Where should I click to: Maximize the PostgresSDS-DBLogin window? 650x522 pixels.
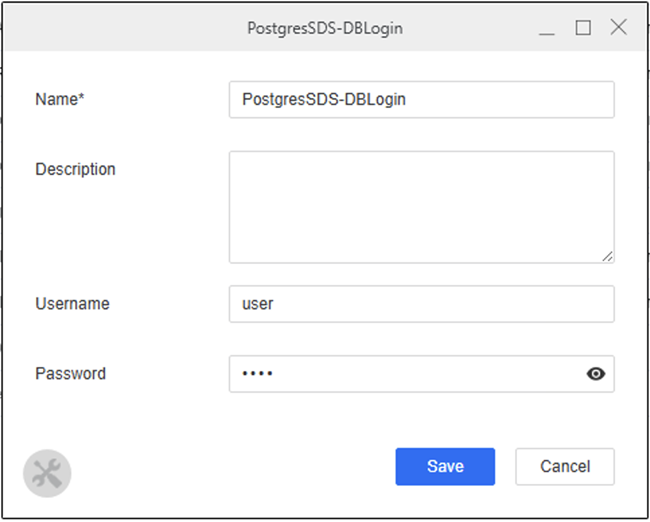click(x=583, y=28)
